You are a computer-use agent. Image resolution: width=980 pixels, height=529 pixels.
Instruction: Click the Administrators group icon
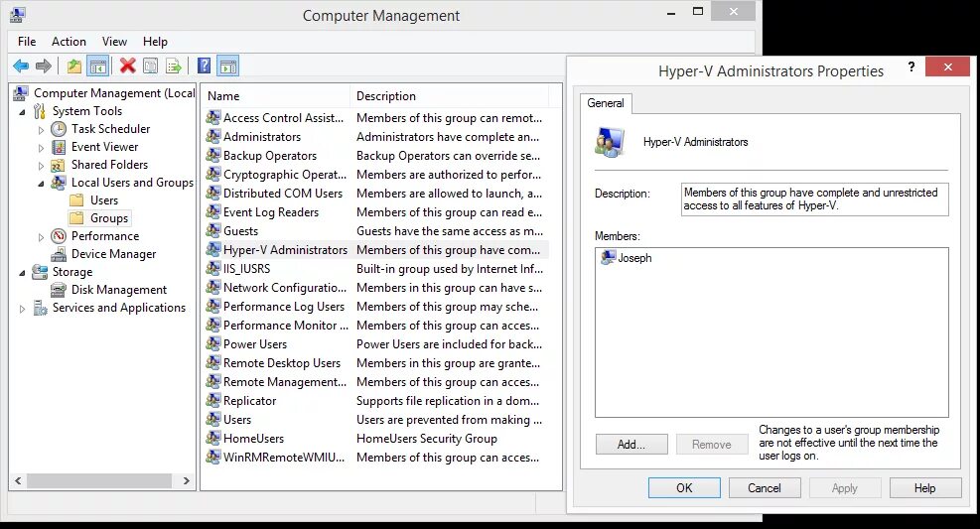pyautogui.click(x=213, y=136)
